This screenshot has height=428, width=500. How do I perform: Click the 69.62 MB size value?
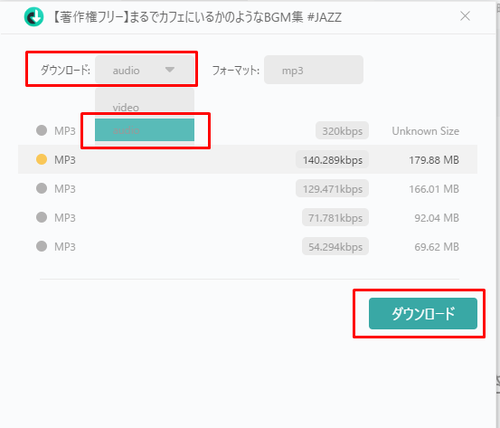[x=437, y=247]
